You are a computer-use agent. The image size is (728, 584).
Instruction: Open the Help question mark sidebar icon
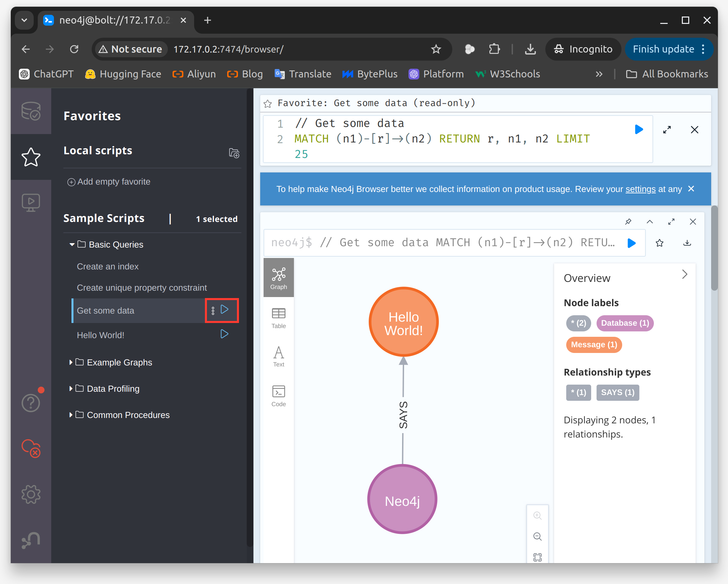pyautogui.click(x=31, y=403)
